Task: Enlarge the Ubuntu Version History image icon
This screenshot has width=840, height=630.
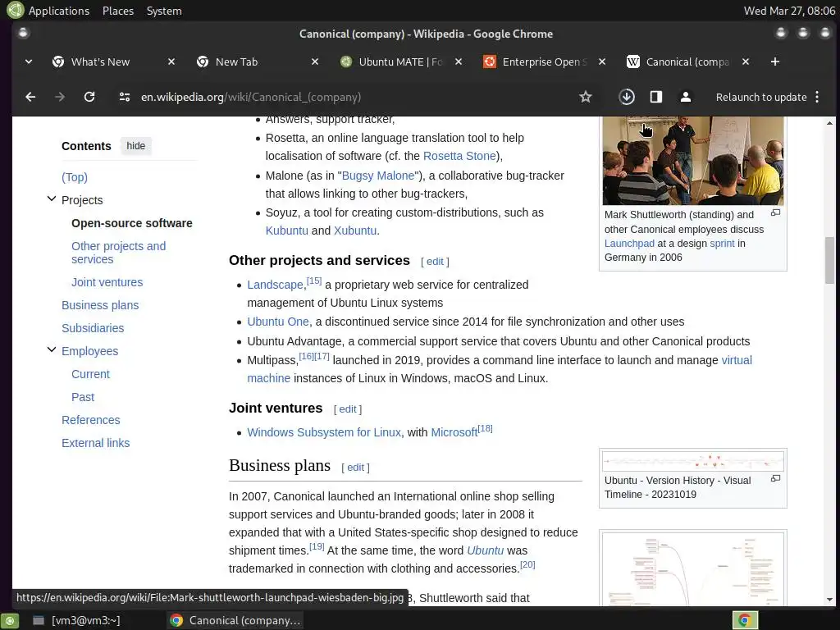Action: tap(775, 479)
